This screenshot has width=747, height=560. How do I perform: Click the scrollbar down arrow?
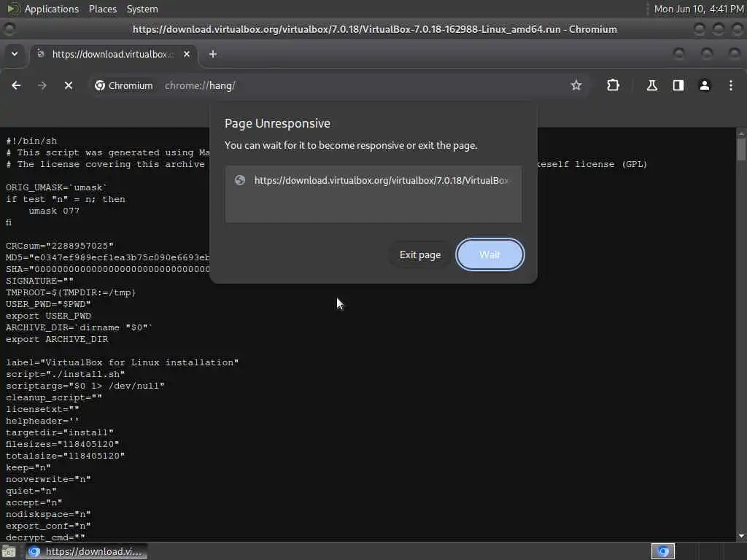click(x=741, y=536)
